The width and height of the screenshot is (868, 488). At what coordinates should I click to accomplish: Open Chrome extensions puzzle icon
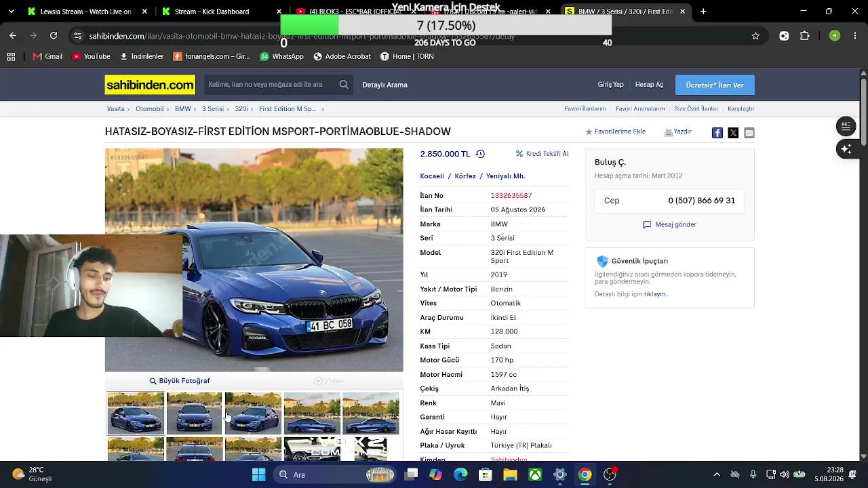click(x=805, y=36)
